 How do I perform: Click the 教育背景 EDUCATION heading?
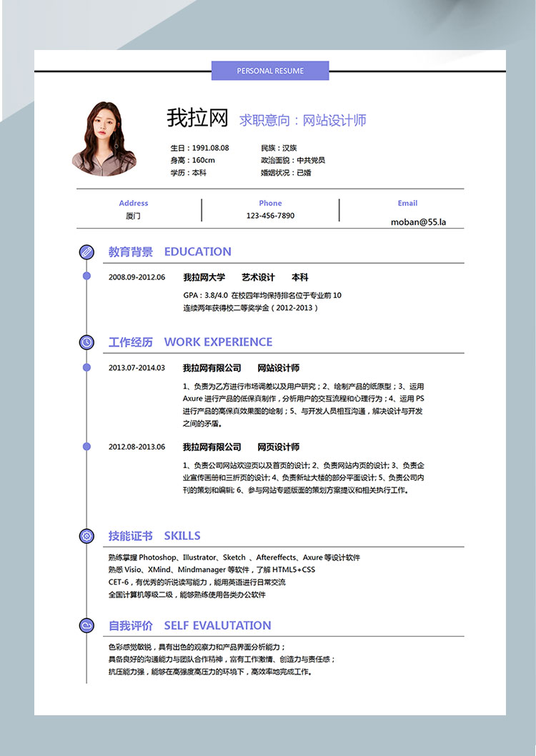coord(169,252)
